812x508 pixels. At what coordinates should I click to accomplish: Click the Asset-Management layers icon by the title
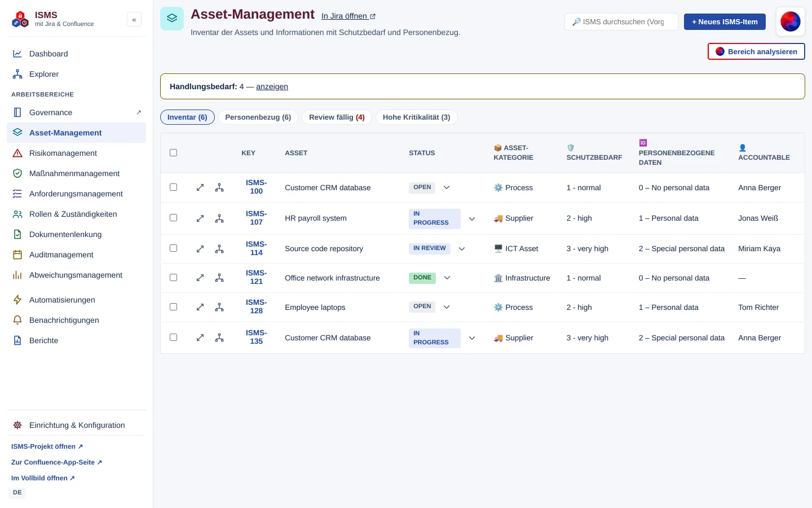coord(172,19)
